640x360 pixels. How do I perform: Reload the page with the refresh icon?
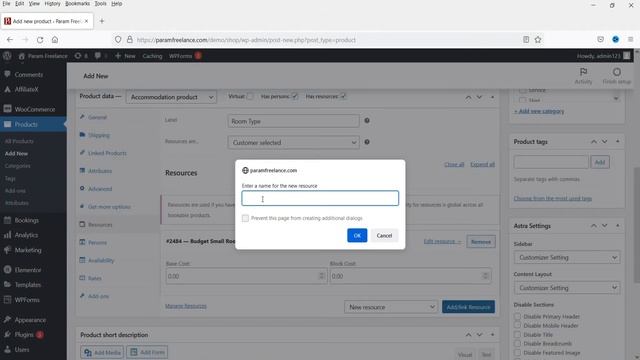coord(40,40)
